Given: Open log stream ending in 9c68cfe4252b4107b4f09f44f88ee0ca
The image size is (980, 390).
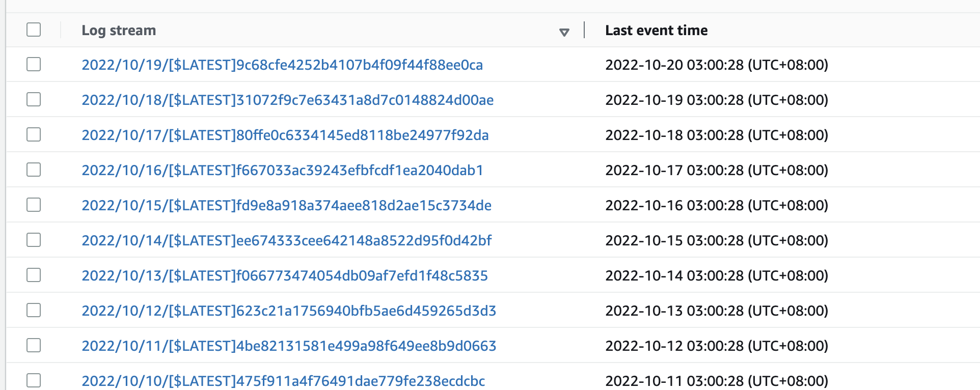Looking at the screenshot, I should tap(282, 65).
